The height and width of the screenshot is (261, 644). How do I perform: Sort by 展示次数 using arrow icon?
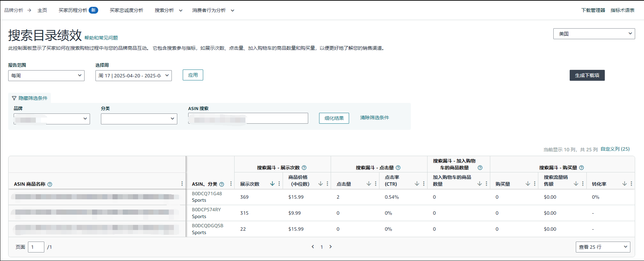tap(272, 184)
